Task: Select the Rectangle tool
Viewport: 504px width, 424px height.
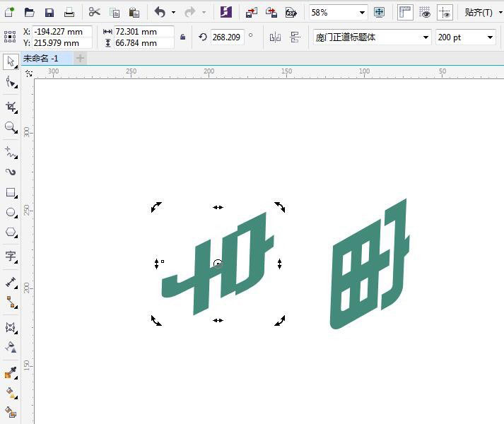Action: pos(11,192)
